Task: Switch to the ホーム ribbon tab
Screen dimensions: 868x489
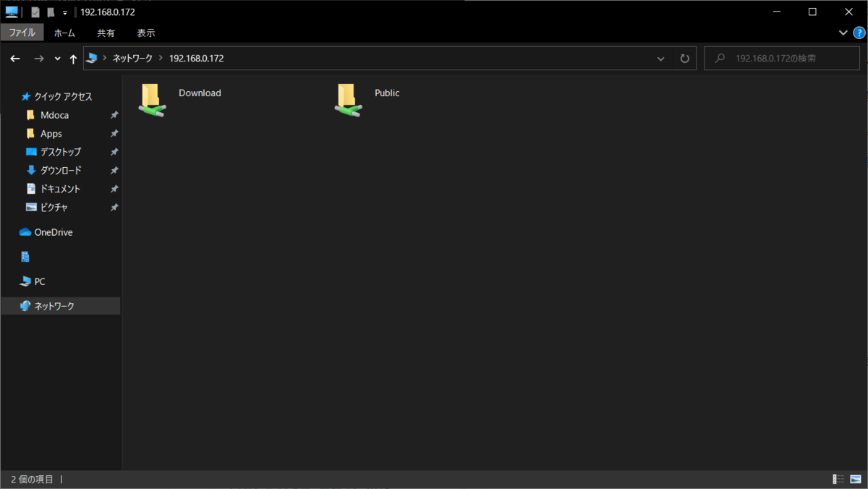Action: pyautogui.click(x=64, y=33)
